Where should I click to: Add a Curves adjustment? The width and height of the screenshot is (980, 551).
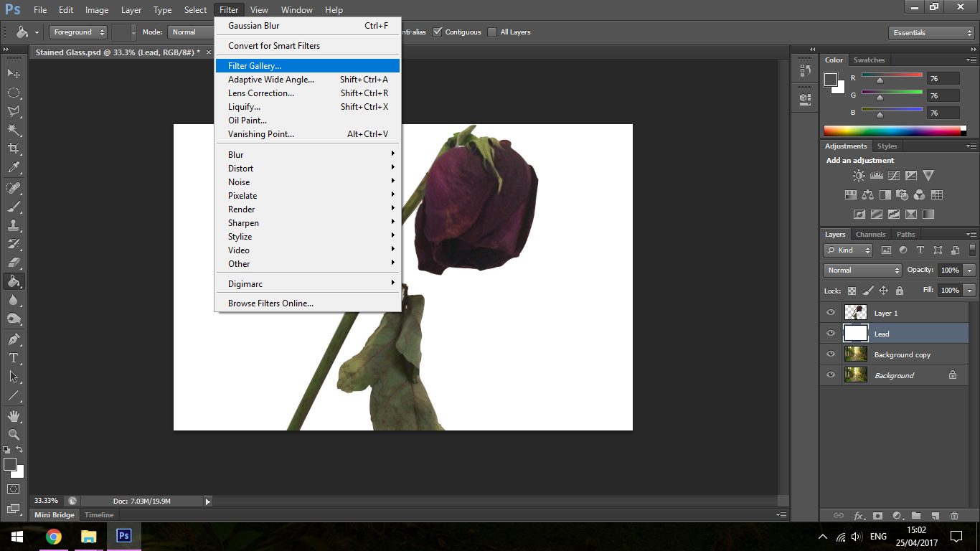[893, 175]
